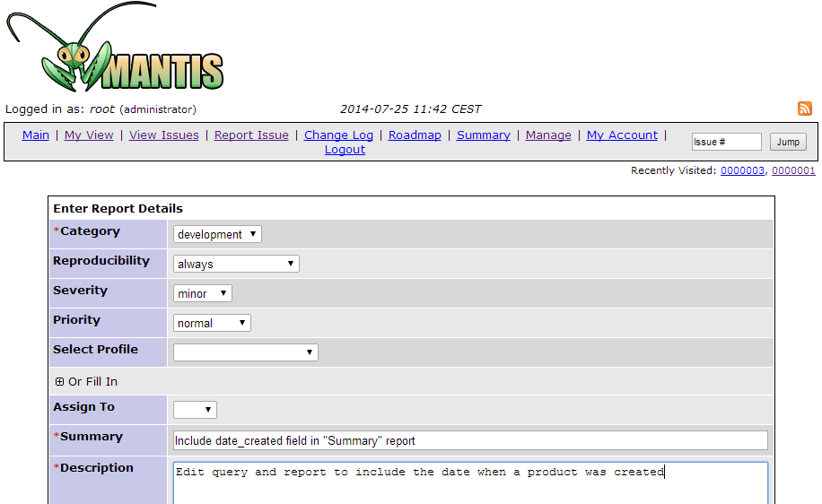
Task: Click the Reproducibility field label
Action: pyautogui.click(x=101, y=260)
